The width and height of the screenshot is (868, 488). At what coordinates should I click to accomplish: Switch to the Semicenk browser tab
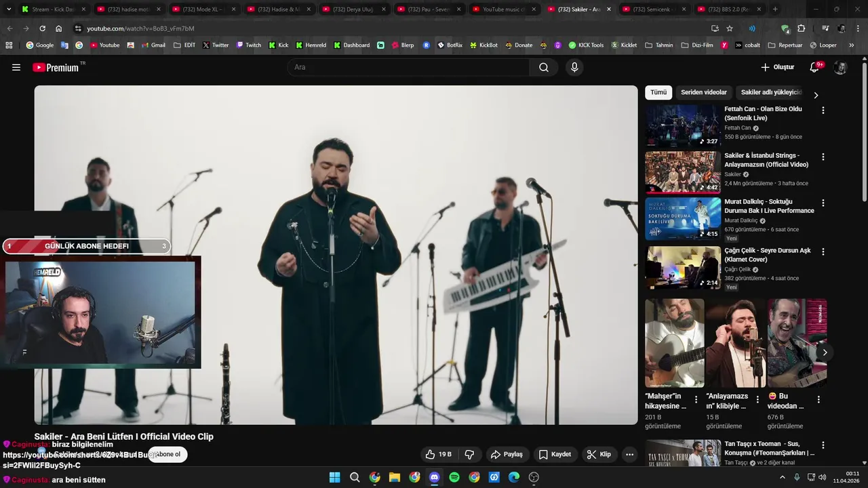tap(654, 9)
